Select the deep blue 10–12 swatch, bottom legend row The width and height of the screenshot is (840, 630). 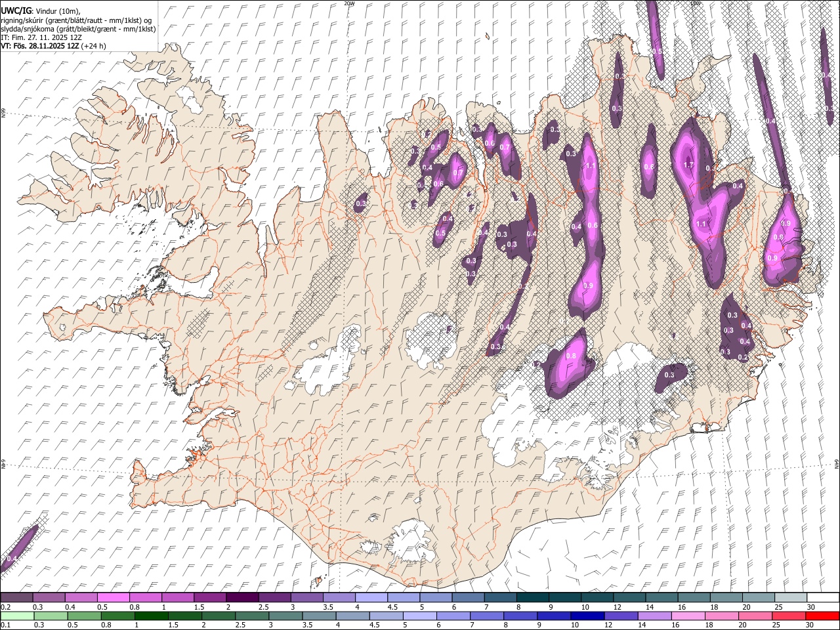click(587, 616)
